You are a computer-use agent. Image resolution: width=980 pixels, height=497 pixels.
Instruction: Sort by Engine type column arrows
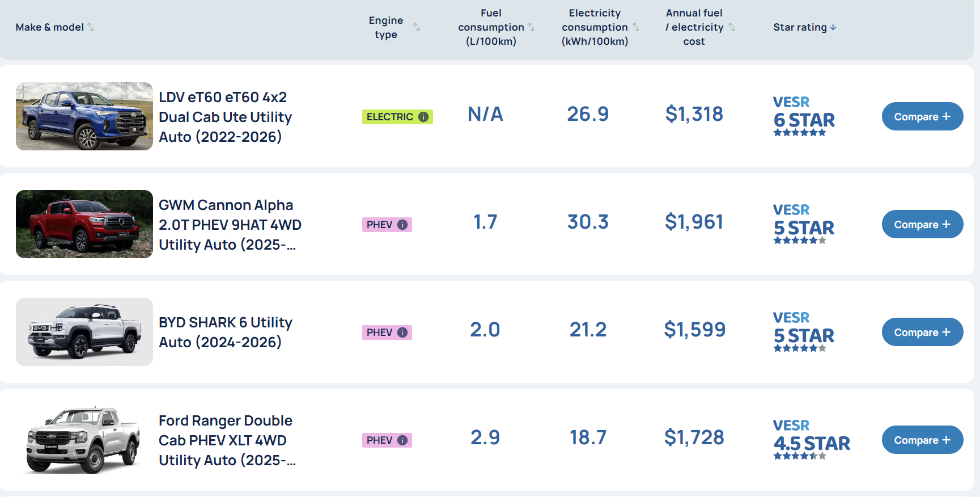[x=417, y=27]
